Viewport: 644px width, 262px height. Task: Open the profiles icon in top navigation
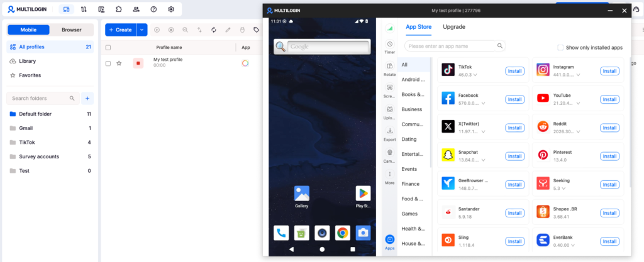point(66,9)
